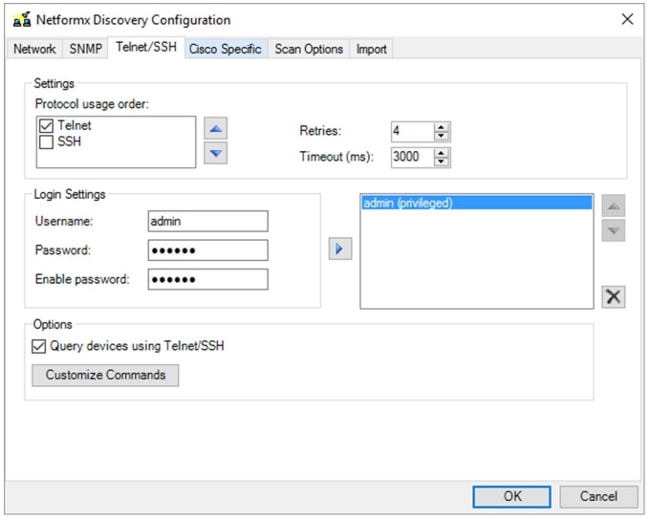Click the Retries value field
This screenshot has height=520, width=650.
tap(413, 131)
